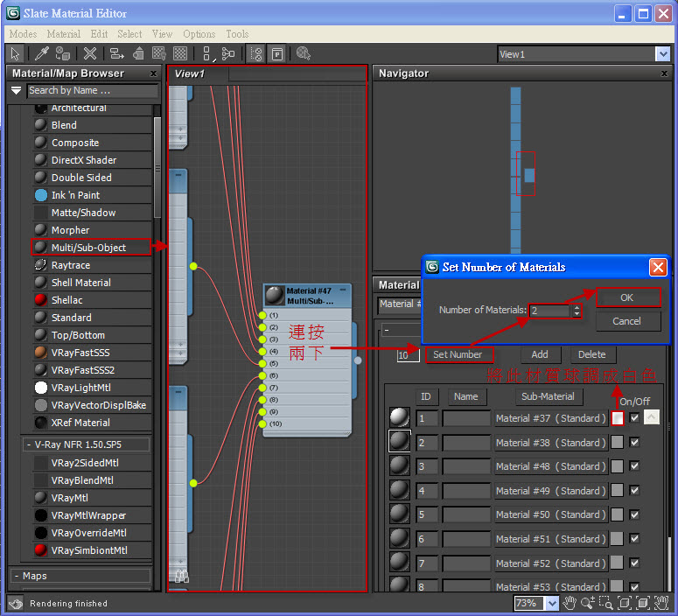Click the Add sub-material button
Image resolution: width=678 pixels, height=616 pixels.
point(540,354)
